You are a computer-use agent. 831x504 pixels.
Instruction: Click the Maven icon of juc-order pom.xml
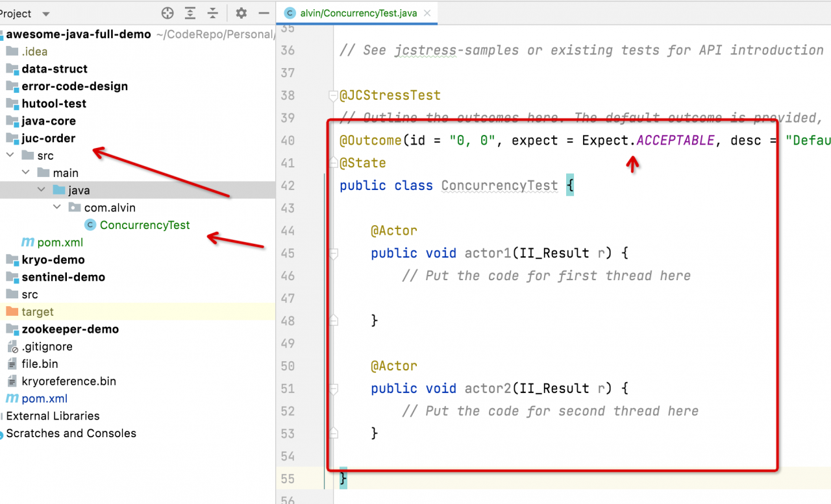click(28, 243)
